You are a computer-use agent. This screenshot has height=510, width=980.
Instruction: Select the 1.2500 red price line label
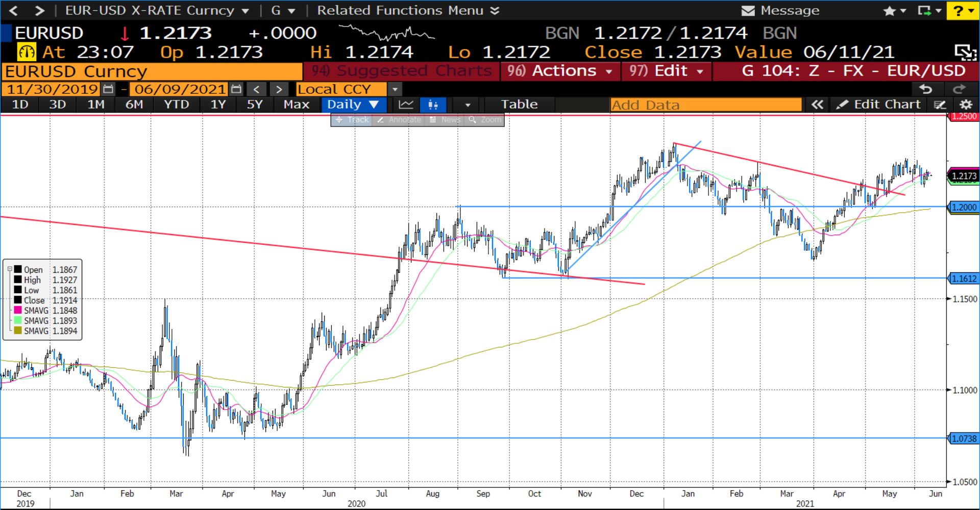964,116
